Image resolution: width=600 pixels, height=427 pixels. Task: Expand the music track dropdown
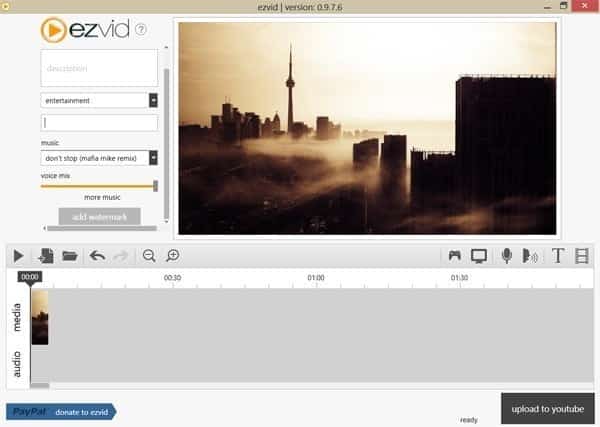[x=153, y=157]
